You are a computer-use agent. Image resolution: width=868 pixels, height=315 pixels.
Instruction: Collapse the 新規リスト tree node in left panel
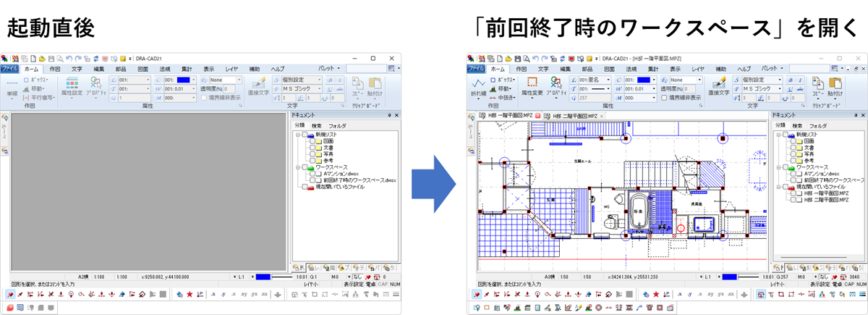297,135
